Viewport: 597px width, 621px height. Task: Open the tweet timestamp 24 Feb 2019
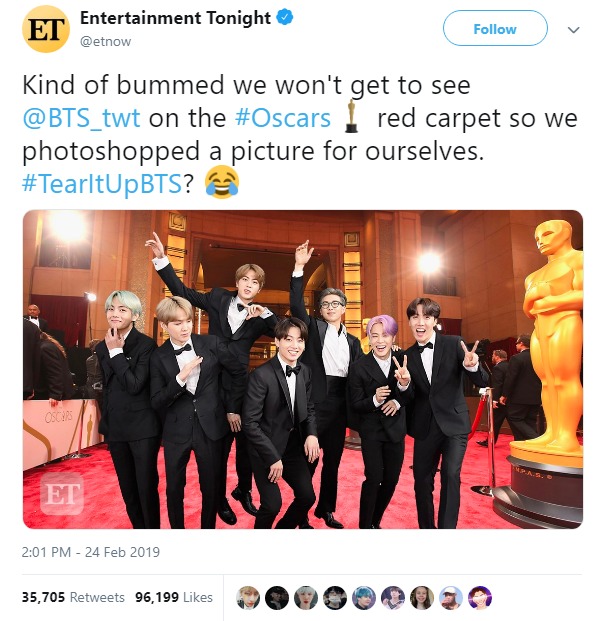91,552
